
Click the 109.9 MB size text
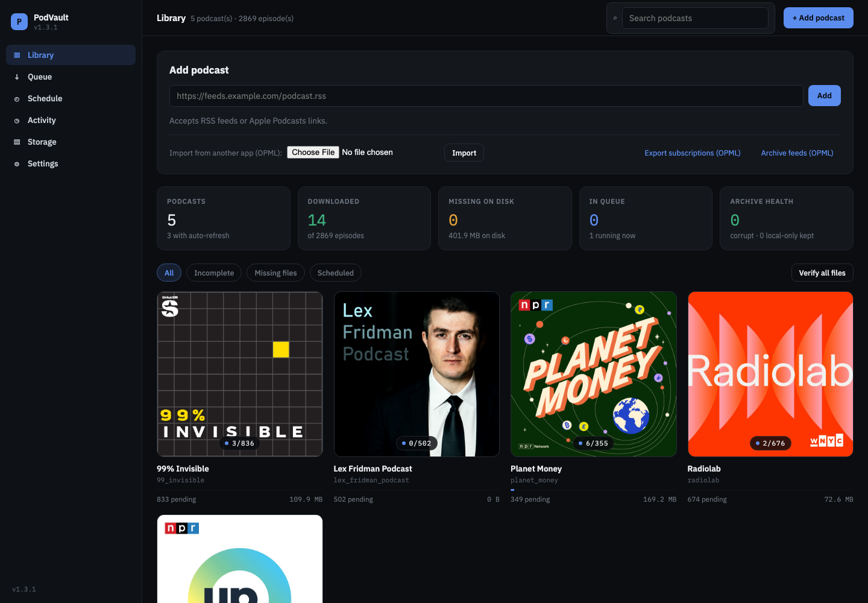coord(306,499)
